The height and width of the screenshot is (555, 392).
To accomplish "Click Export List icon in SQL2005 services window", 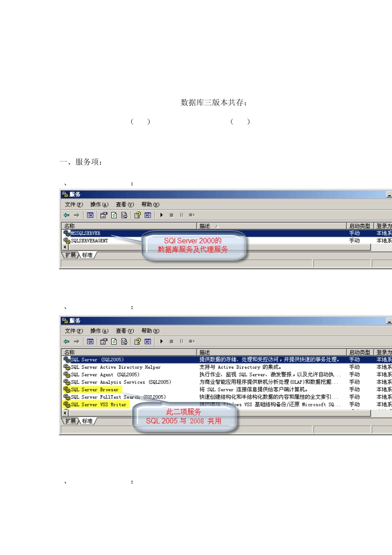I will tap(124, 342).
